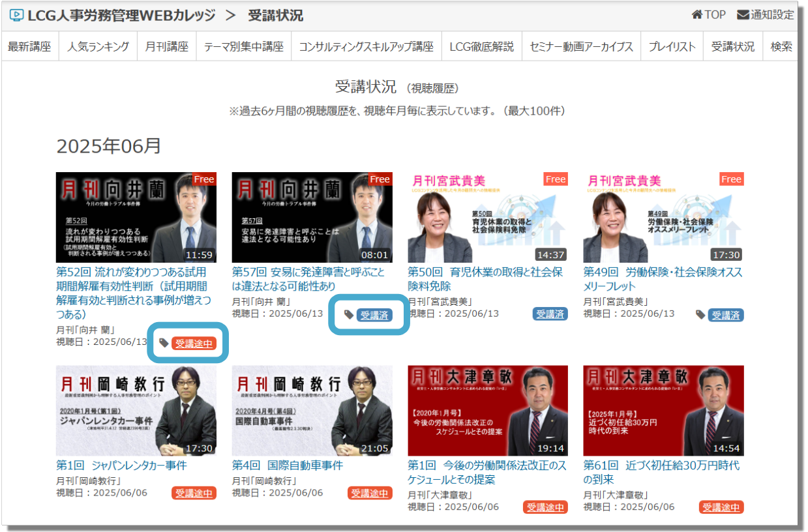Click title link 第1回 ジャパンレンタカー事件
This screenshot has height=532, width=808.
pos(121,465)
